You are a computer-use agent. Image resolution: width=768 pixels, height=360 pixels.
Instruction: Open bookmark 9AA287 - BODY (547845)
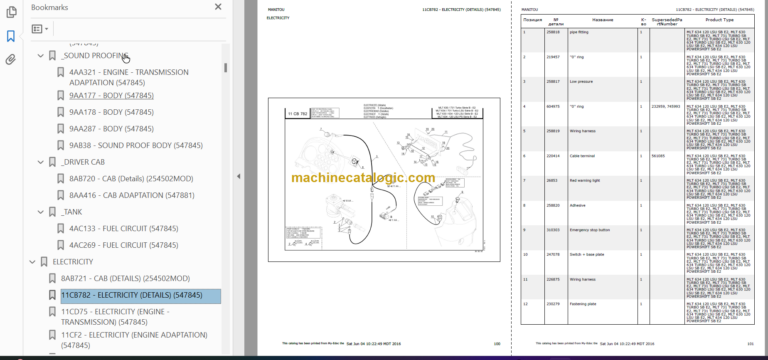pyautogui.click(x=111, y=129)
